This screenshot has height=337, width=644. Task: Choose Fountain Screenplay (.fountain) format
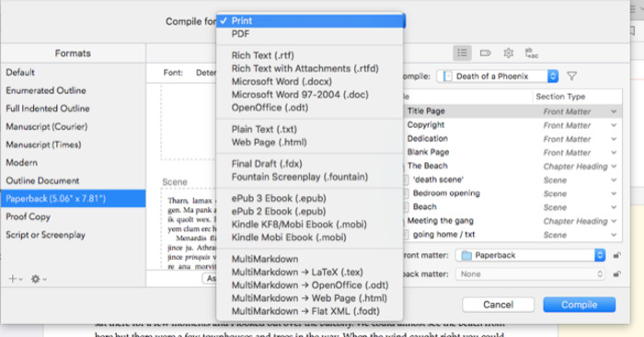click(x=311, y=177)
